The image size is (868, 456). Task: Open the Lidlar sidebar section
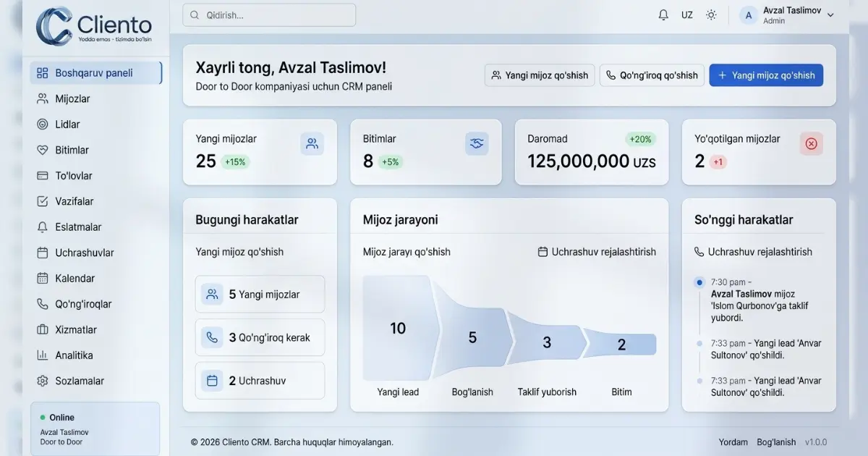click(x=67, y=124)
